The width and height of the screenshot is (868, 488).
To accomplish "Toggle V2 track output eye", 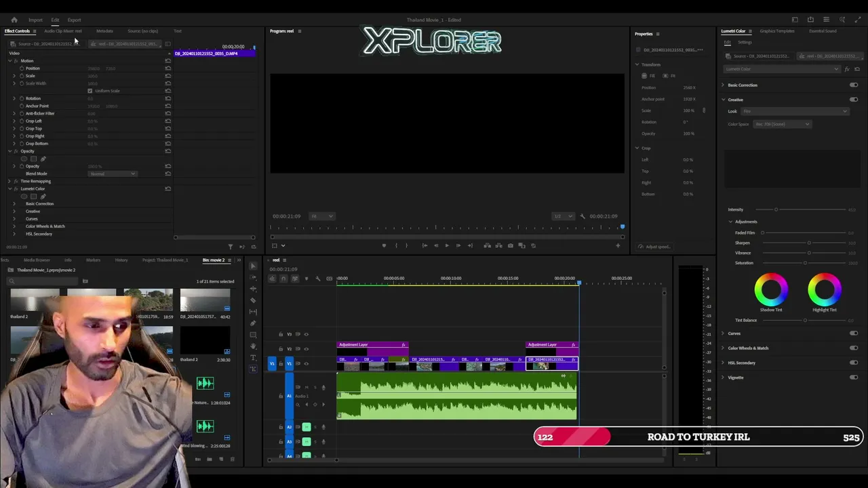I will tap(306, 348).
